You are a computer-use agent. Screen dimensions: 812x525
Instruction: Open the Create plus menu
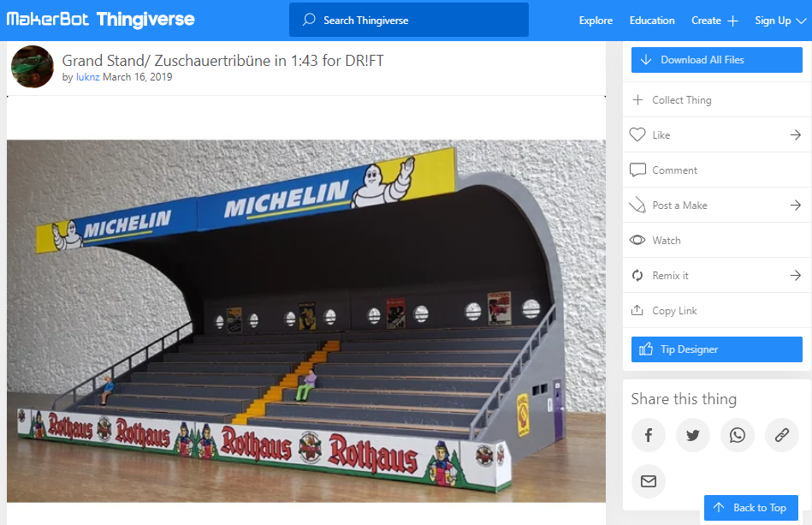click(x=714, y=21)
